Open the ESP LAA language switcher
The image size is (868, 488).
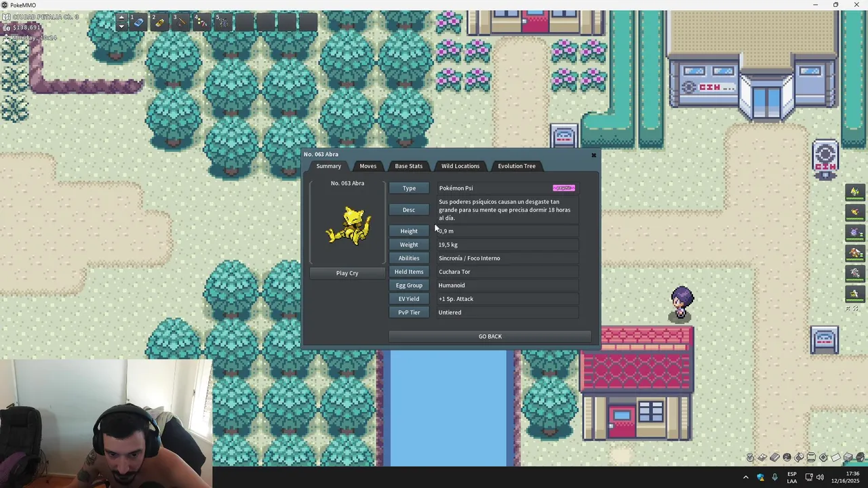(x=792, y=477)
